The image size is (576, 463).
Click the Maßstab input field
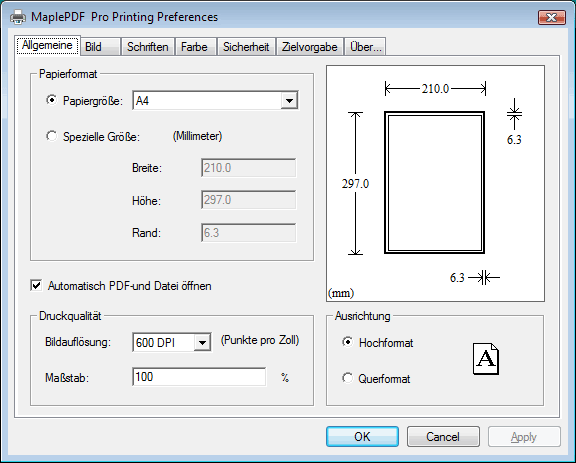coord(199,377)
